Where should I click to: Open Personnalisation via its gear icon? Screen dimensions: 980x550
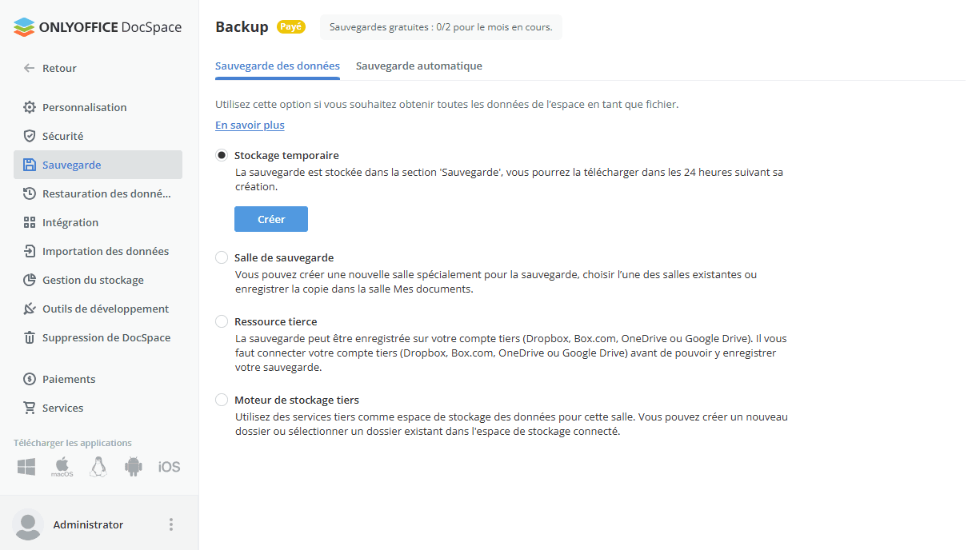coord(30,107)
